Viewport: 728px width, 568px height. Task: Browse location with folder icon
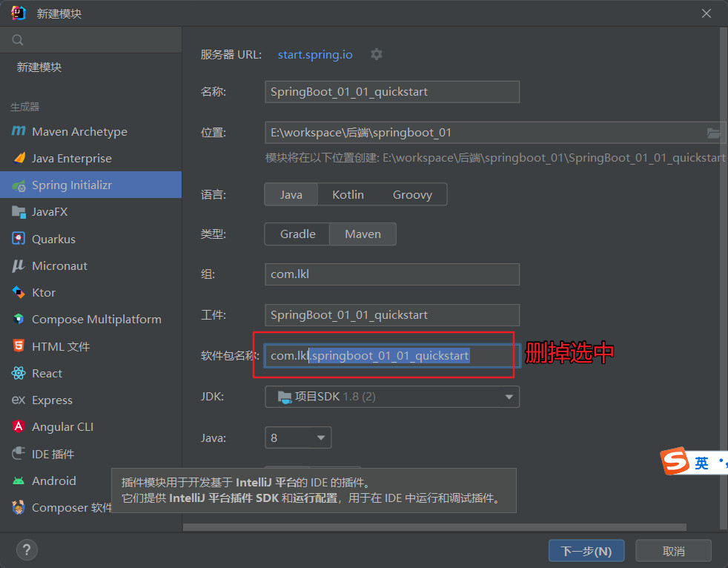coord(714,133)
